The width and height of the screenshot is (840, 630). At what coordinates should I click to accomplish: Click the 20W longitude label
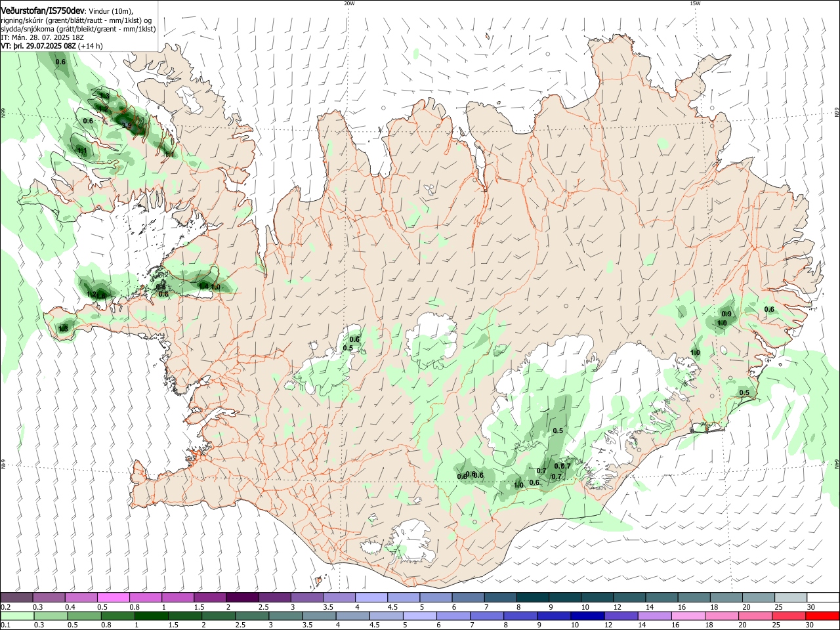point(349,3)
